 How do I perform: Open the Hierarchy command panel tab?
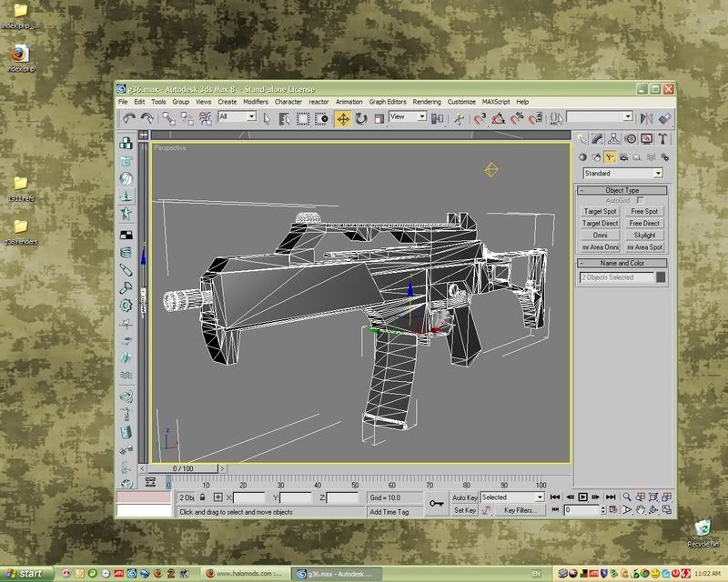(x=613, y=139)
